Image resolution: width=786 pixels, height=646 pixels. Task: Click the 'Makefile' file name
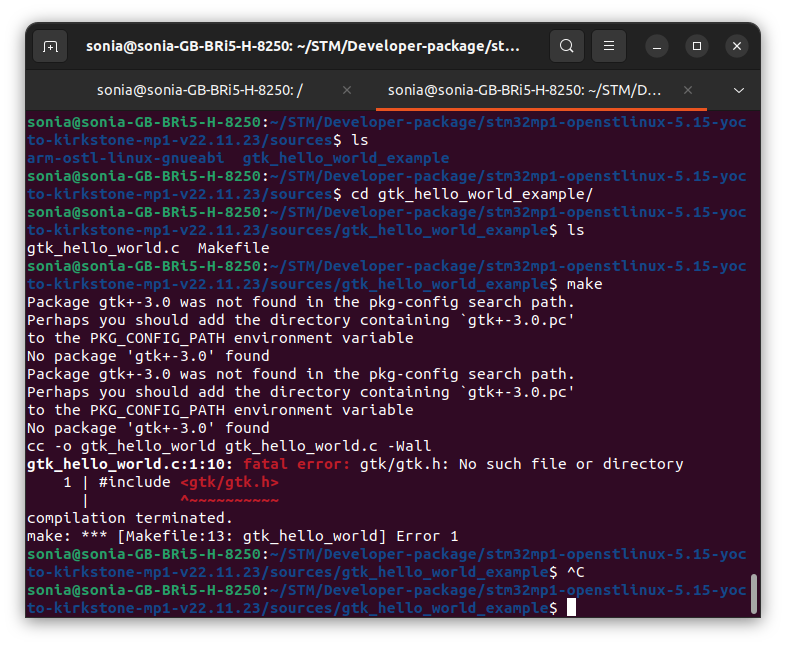coord(234,248)
